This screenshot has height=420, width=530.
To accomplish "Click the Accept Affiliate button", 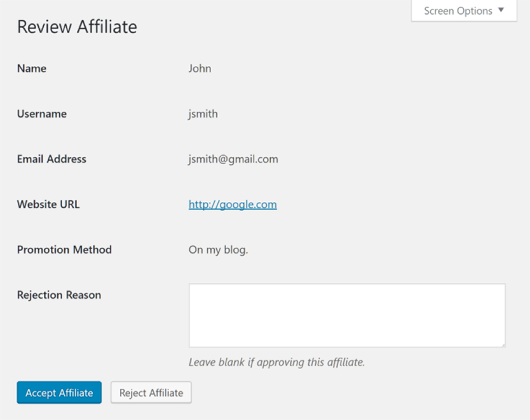I will (x=59, y=393).
